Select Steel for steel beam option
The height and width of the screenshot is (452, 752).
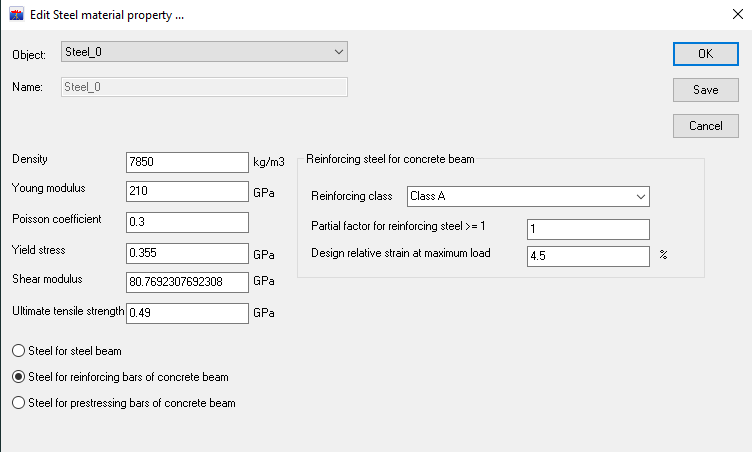[x=18, y=351]
